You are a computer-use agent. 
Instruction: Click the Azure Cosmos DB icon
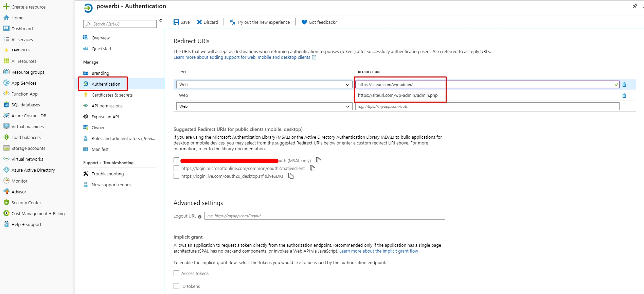6,115
